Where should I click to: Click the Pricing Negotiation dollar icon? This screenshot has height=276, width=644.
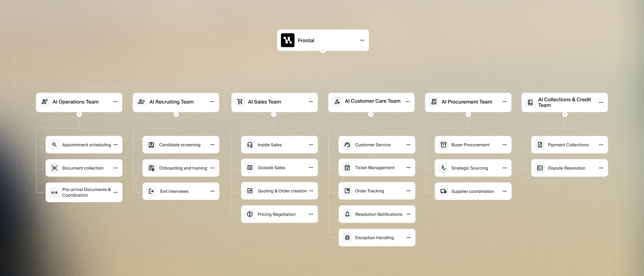point(250,214)
